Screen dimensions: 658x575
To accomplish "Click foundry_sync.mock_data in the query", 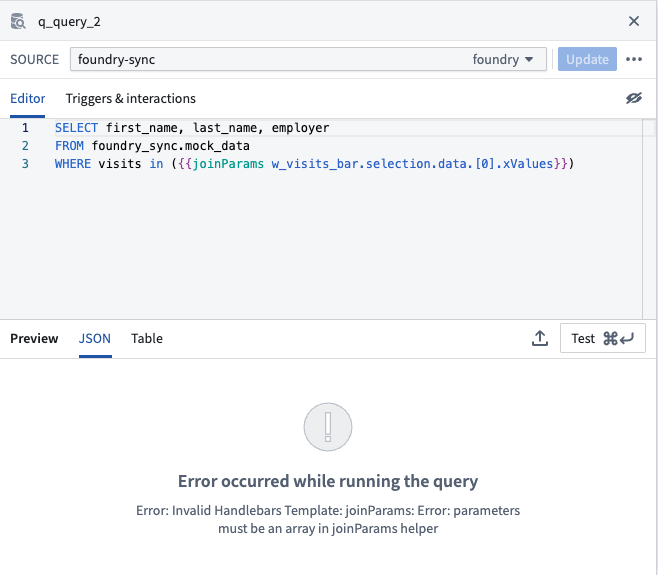I will pyautogui.click(x=170, y=146).
